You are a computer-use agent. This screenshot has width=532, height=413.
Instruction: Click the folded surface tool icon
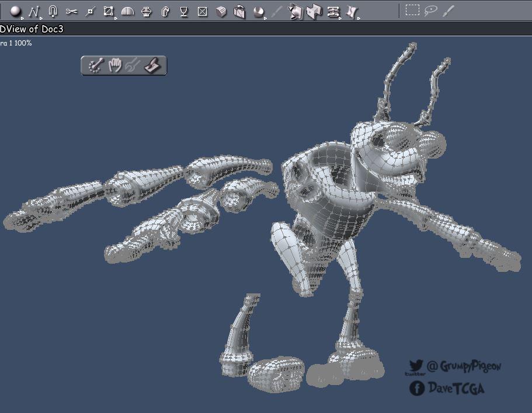314,12
